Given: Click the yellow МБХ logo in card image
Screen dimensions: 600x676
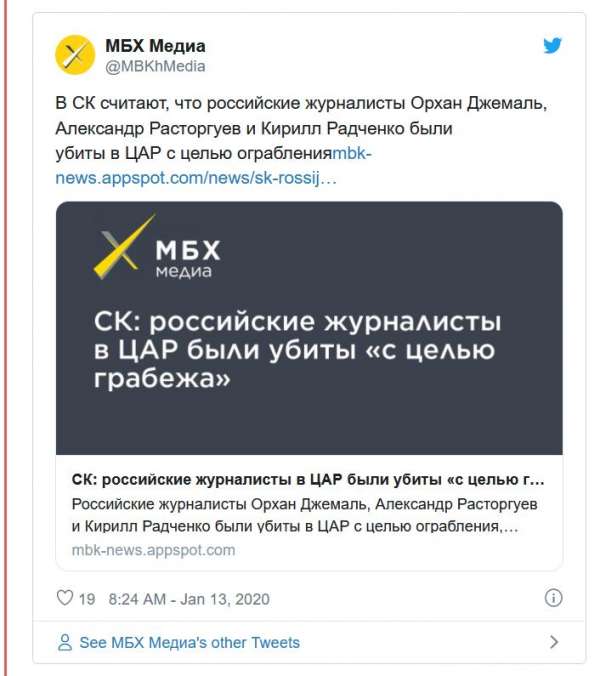Looking at the screenshot, I should coord(123,246).
